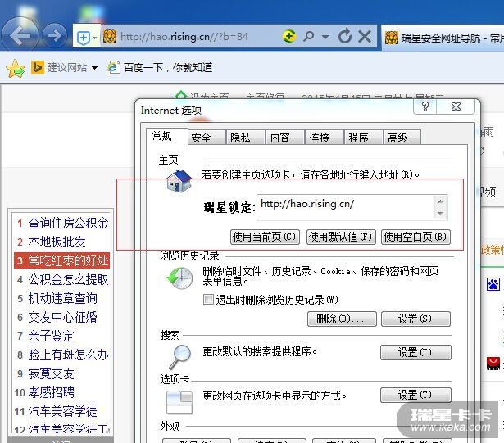Click the 删除(D)... button
This screenshot has width=504, height=443.
[342, 319]
